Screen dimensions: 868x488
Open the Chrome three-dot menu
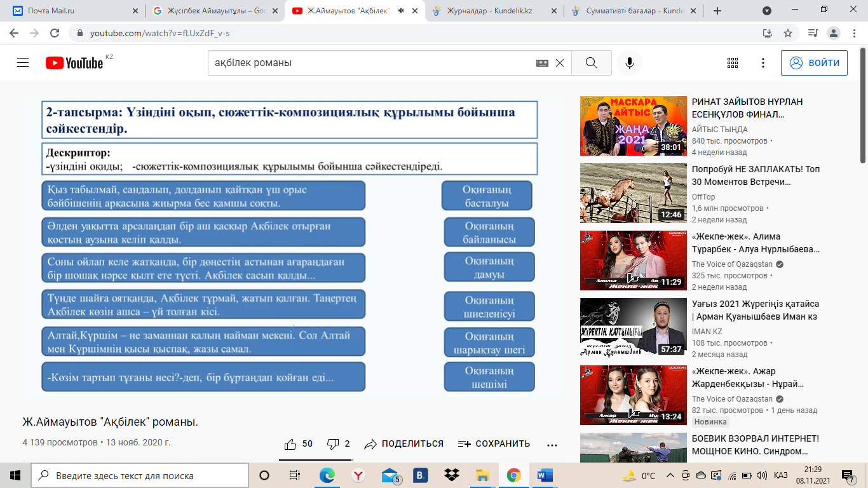point(855,33)
